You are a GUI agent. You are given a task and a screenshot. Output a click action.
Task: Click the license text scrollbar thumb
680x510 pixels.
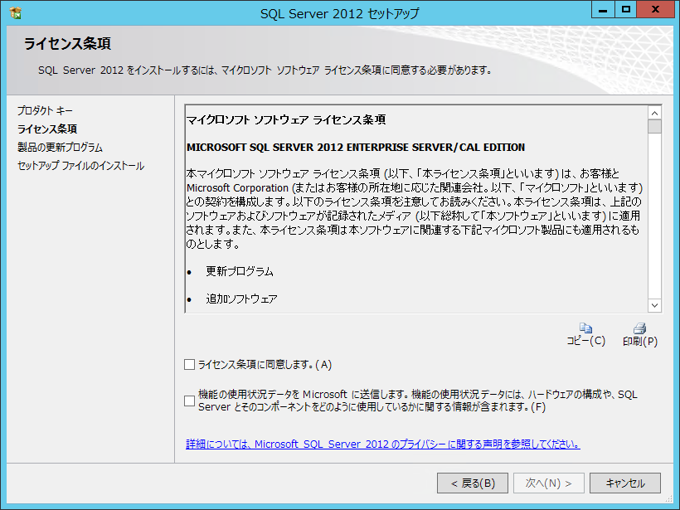(x=655, y=127)
